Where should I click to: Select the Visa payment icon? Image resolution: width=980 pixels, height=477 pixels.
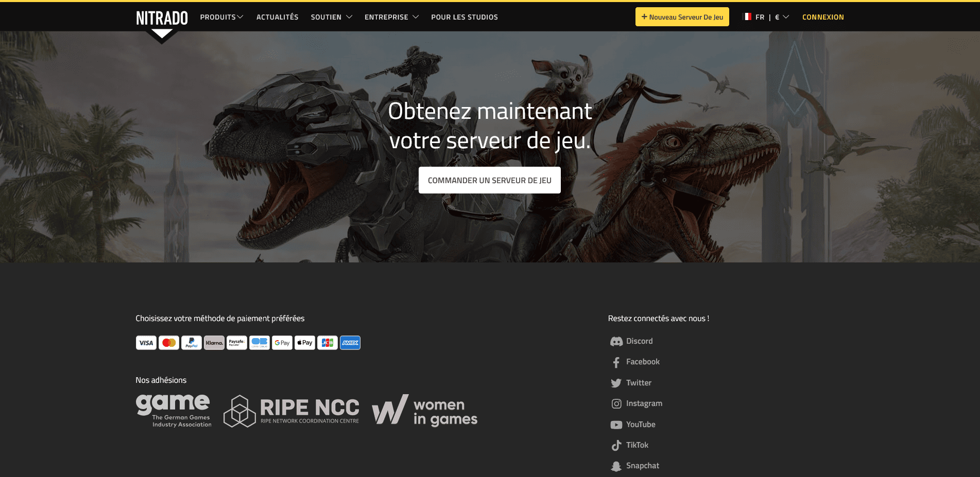tap(146, 343)
